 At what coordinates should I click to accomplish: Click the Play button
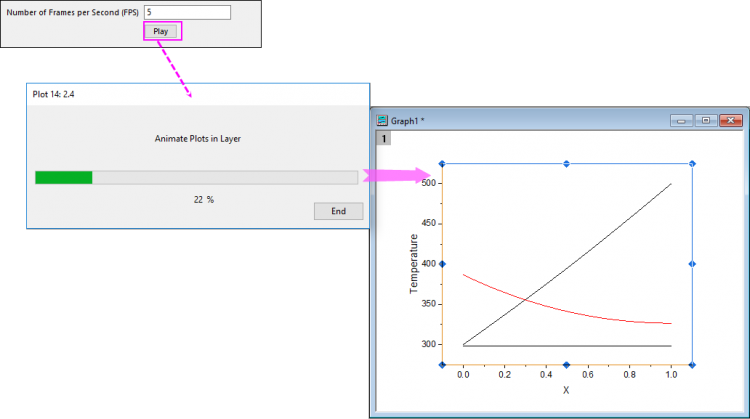(161, 32)
